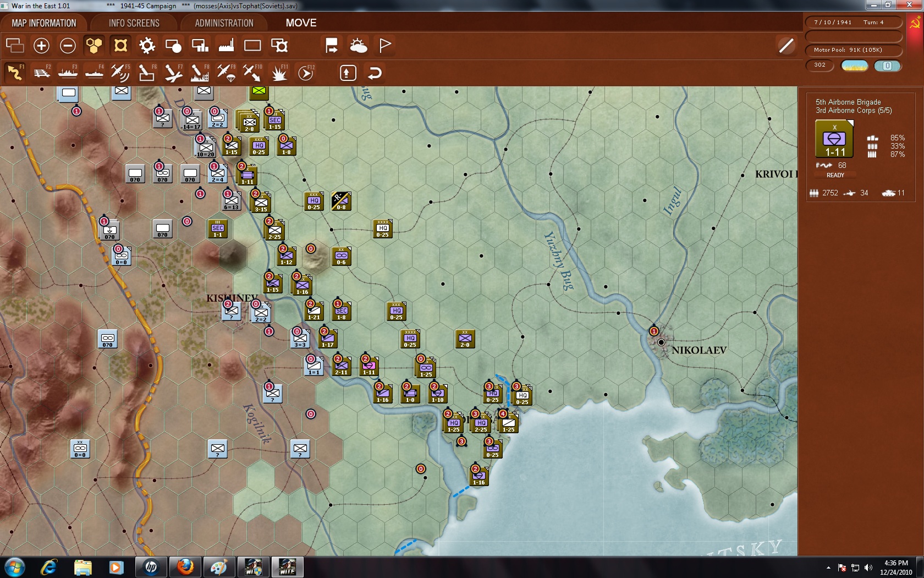
Task: Toggle the map level switch showing 0
Action: coord(888,66)
